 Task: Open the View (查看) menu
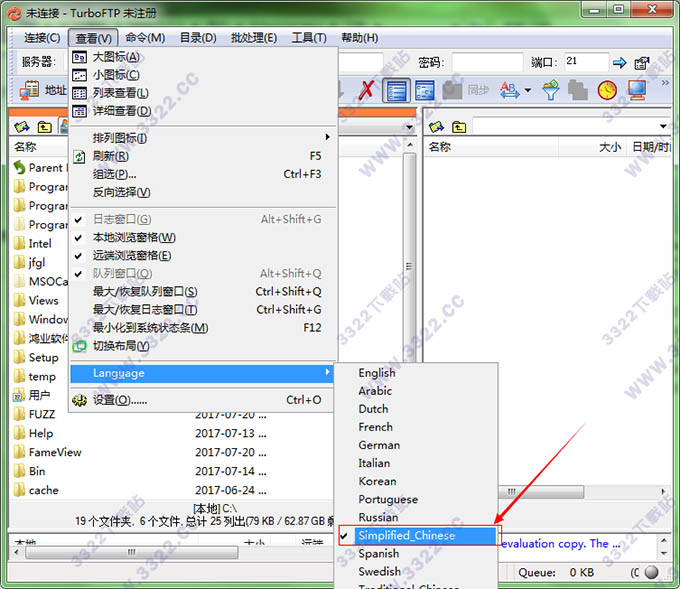pyautogui.click(x=93, y=38)
